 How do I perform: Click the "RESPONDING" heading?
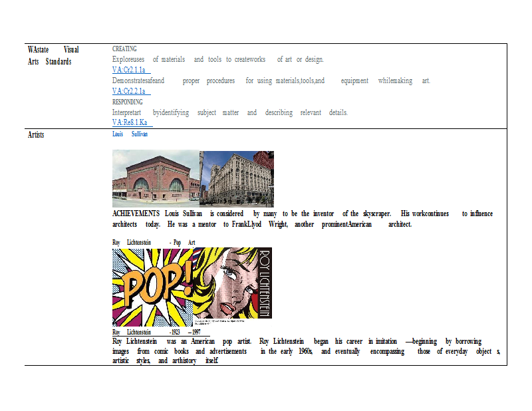pos(127,102)
